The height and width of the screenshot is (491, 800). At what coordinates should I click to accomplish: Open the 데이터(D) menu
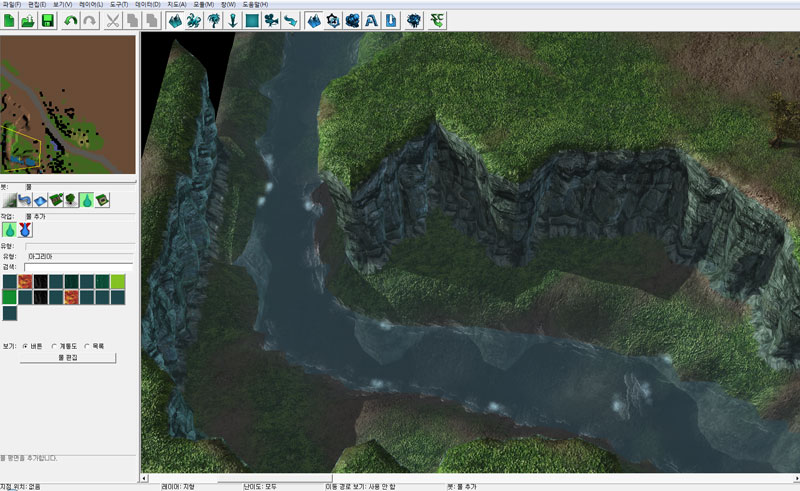coord(148,4)
